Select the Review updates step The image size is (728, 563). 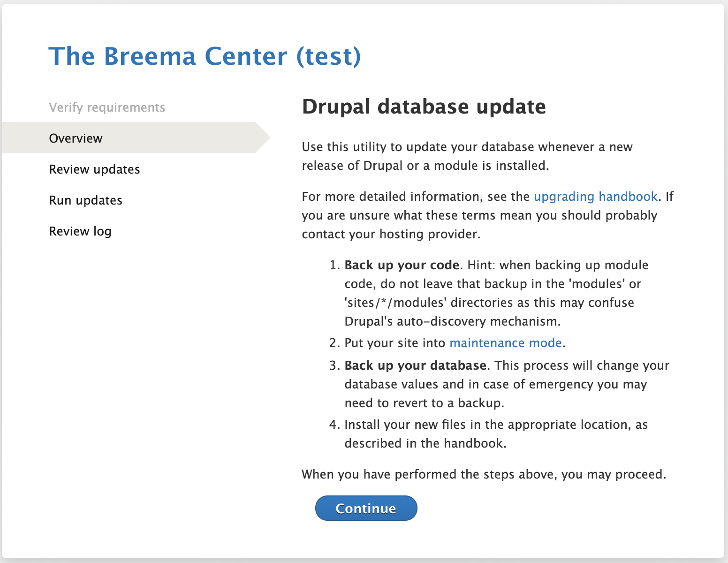coord(94,169)
